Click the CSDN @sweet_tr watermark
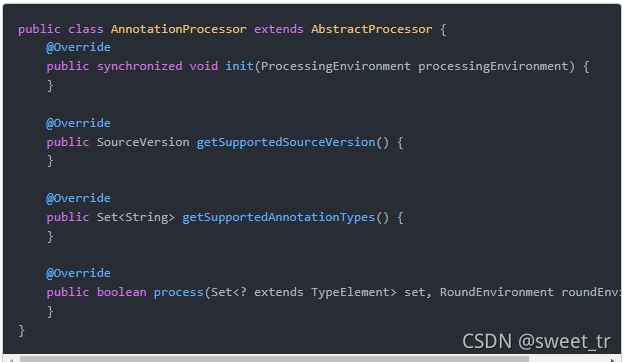This screenshot has width=627, height=362. point(536,342)
